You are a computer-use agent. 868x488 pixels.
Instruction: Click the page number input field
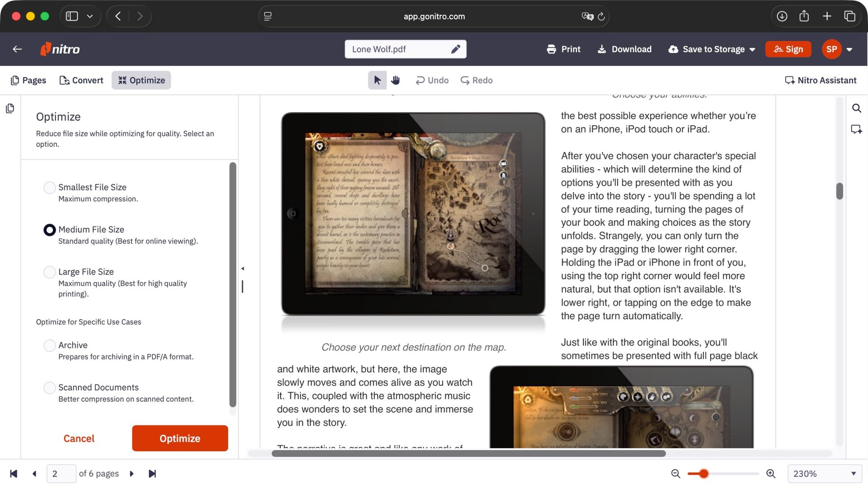click(x=61, y=474)
